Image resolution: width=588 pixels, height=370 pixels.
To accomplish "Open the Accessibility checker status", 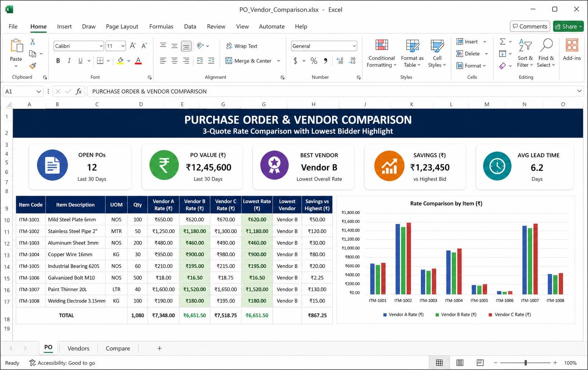I will [x=62, y=363].
